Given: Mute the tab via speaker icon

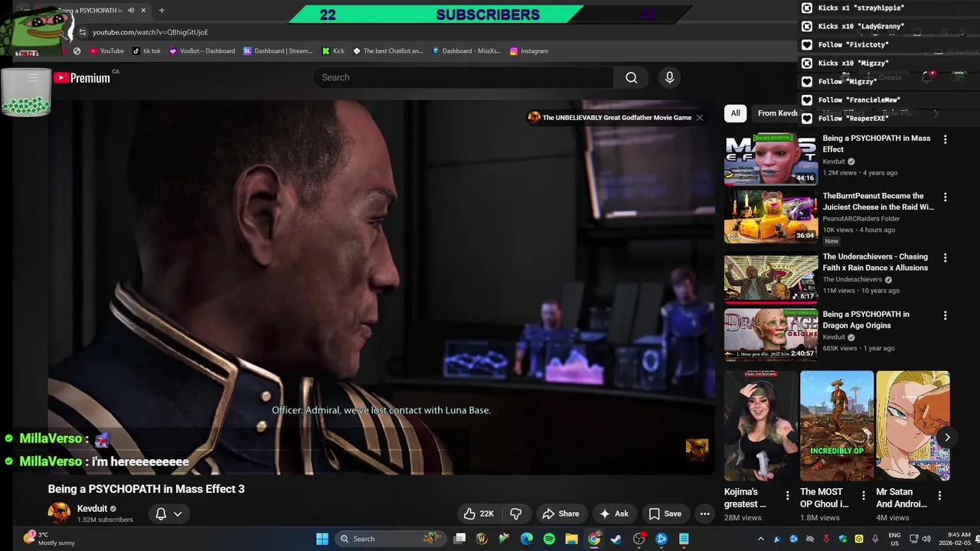Looking at the screenshot, I should 131,11.
